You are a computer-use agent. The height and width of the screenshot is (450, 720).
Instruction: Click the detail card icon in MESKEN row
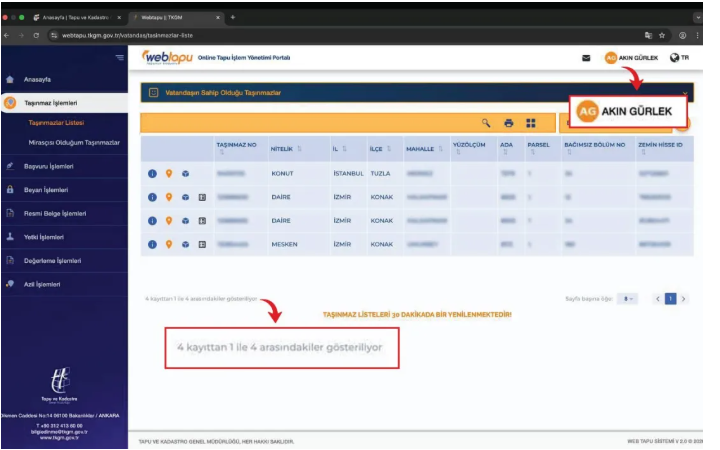coord(201,243)
